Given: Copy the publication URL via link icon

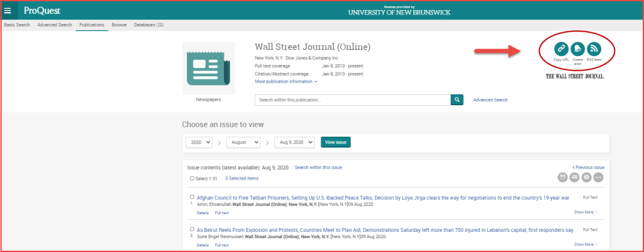Looking at the screenshot, I should tap(561, 49).
